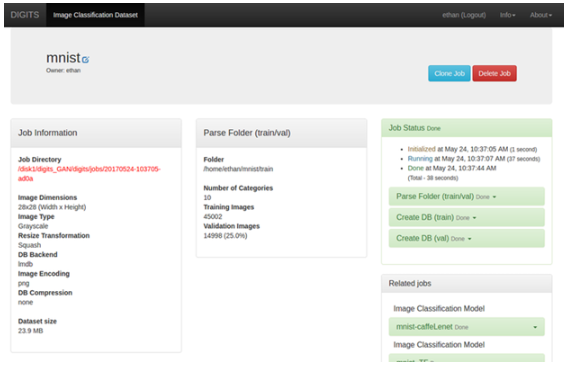Viewport: 567px width, 382px height.
Task: Click the Related jobs panel heading
Action: point(466,283)
